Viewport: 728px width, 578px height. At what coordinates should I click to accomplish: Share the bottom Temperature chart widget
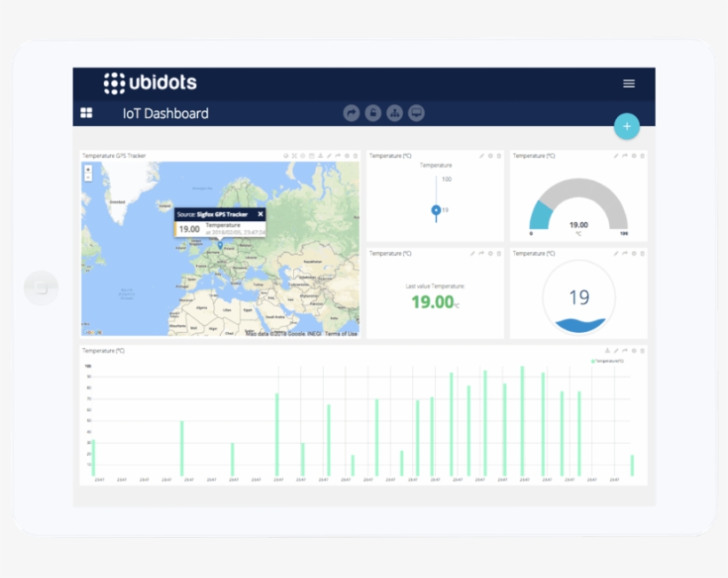tap(624, 351)
